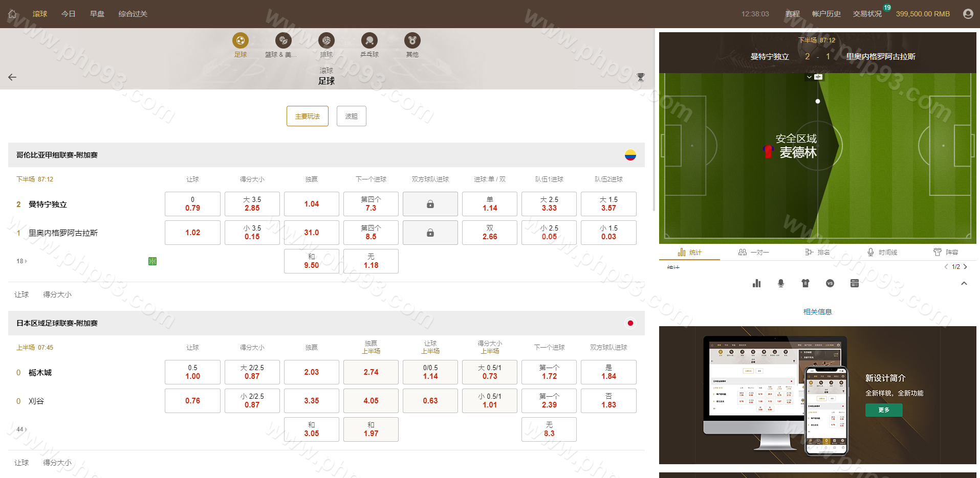
Task: Open the 今日 tab in top navigation
Action: 68,14
